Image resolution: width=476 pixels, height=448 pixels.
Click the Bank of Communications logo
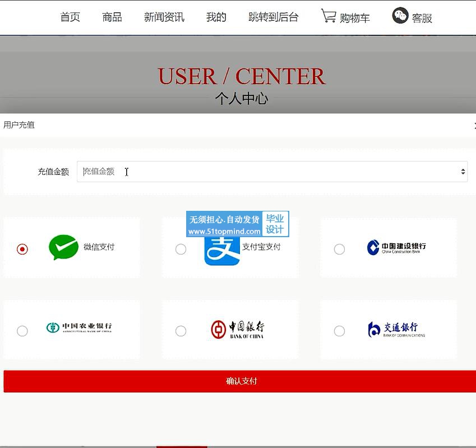pos(396,330)
